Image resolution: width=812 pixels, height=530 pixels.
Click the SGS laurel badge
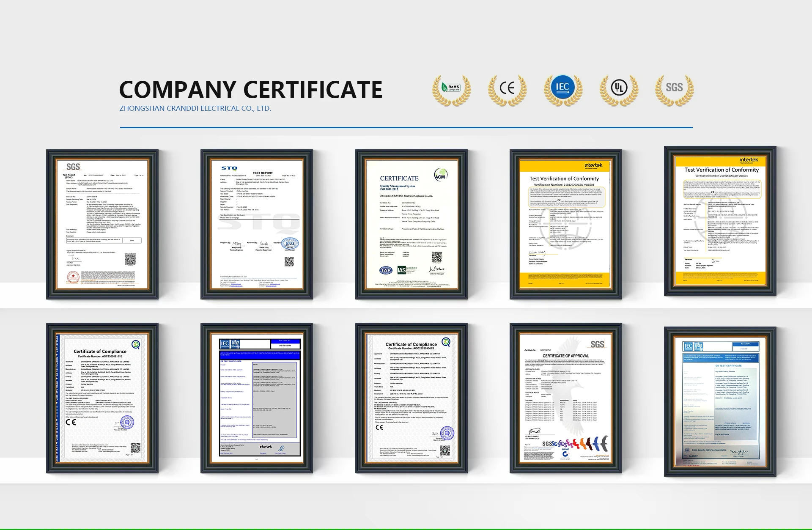(x=674, y=89)
